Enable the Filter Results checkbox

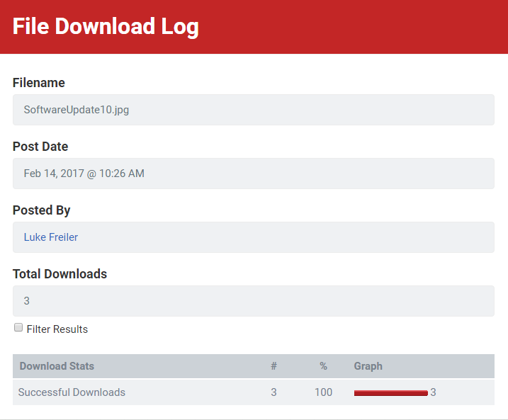[18, 327]
